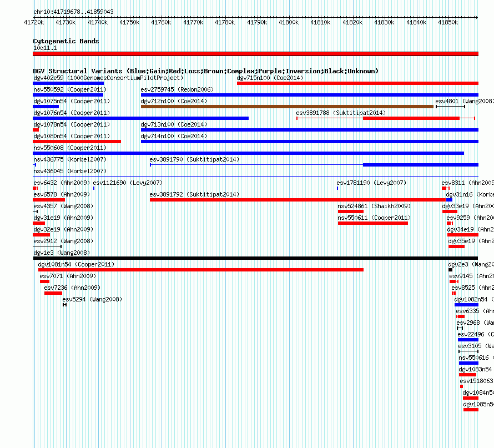The image size is (494, 448).
Task: Click the dgv1080n54 (Cooper2011) label
Action: (x=72, y=136)
